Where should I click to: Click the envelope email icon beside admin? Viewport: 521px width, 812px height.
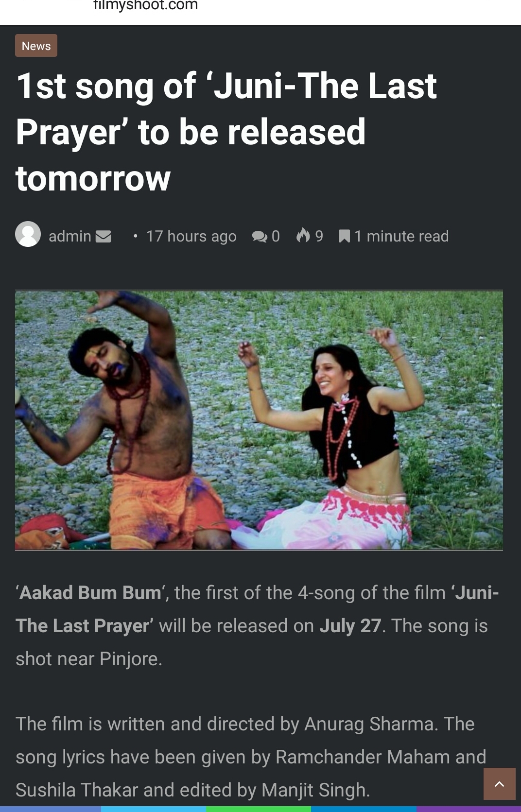103,237
